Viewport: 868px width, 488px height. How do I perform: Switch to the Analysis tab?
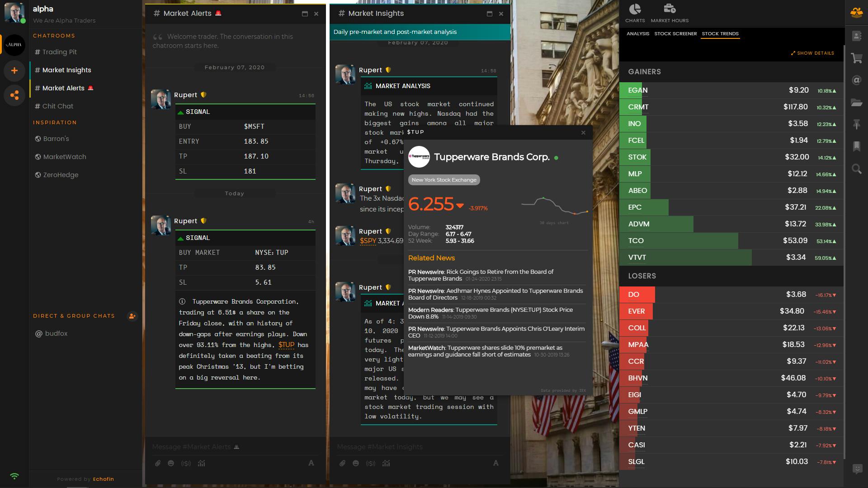click(x=638, y=34)
